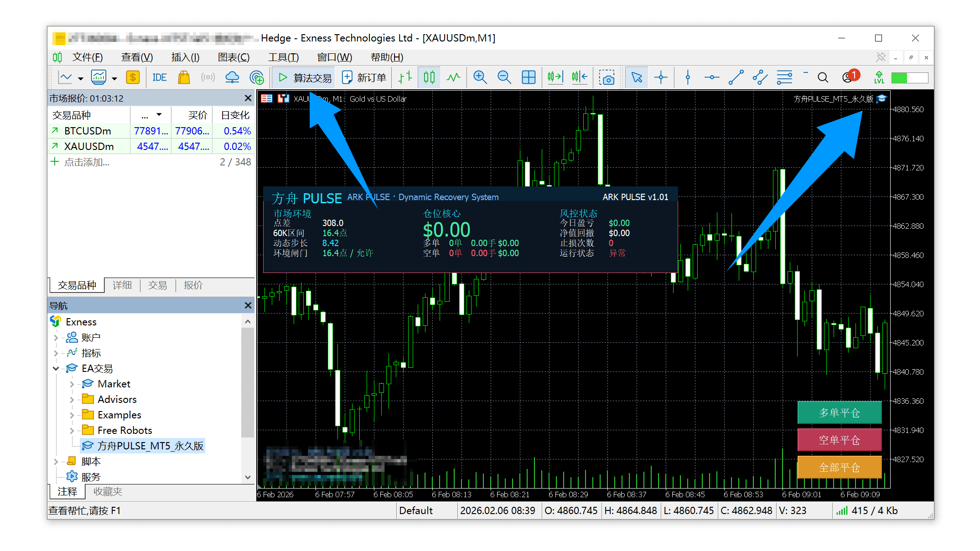This screenshot has height=551, width=980.
Task: Open line chart type dropdown arrow
Action: (x=81, y=78)
